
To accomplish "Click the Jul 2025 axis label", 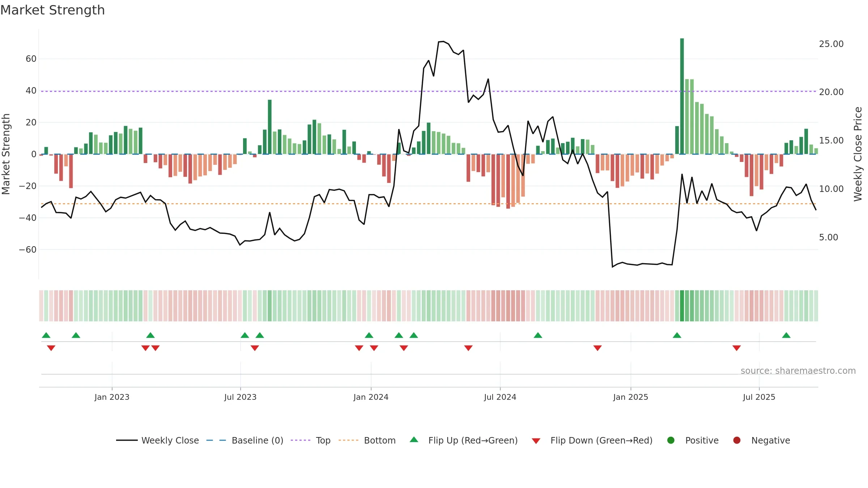I will point(759,397).
